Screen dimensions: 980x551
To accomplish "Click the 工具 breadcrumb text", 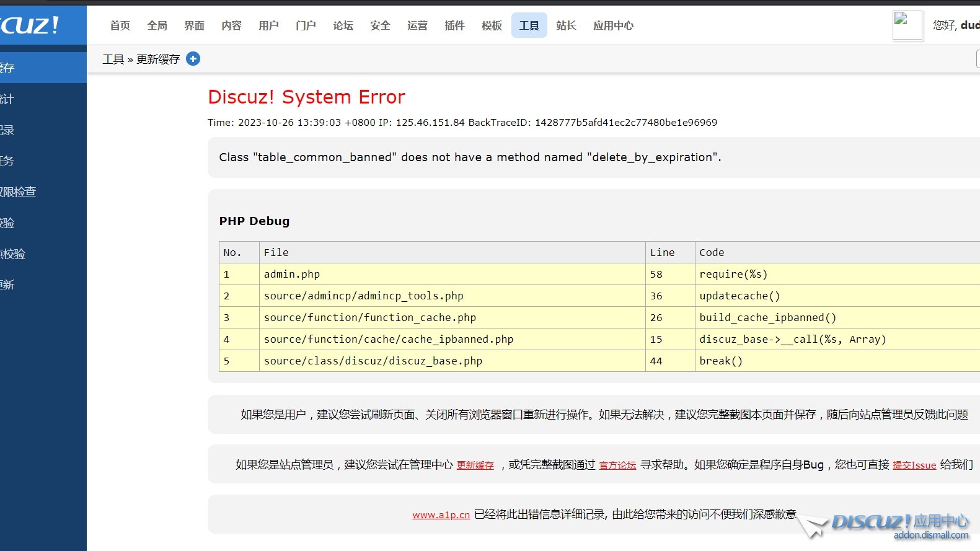I will point(113,60).
